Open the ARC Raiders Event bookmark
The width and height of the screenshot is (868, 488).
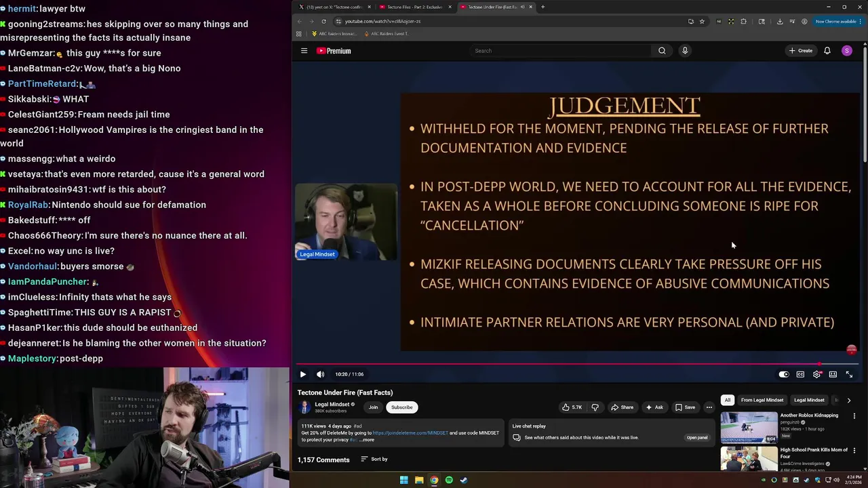click(x=387, y=33)
